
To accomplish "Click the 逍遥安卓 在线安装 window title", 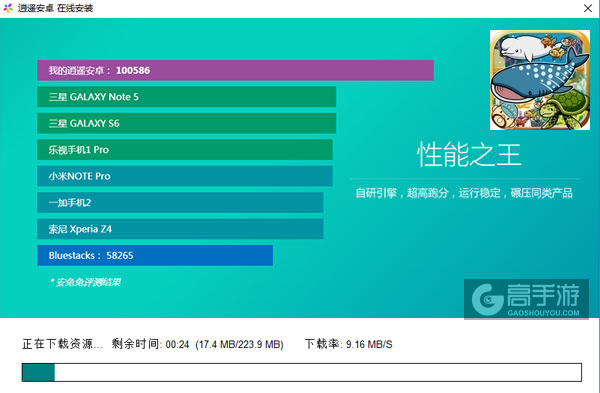I will 55,8.
